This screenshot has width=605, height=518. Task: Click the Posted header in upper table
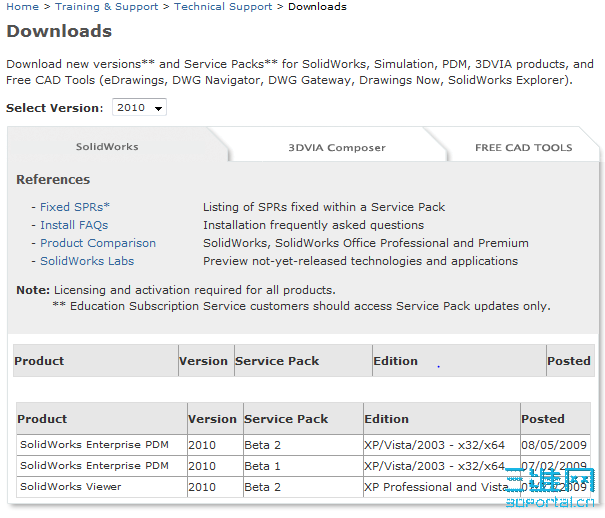coord(569,361)
